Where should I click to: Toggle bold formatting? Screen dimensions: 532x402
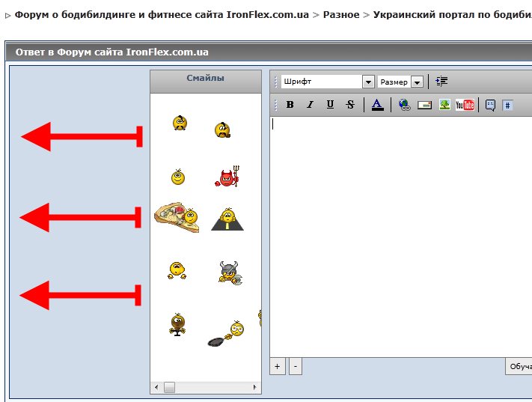coord(290,105)
